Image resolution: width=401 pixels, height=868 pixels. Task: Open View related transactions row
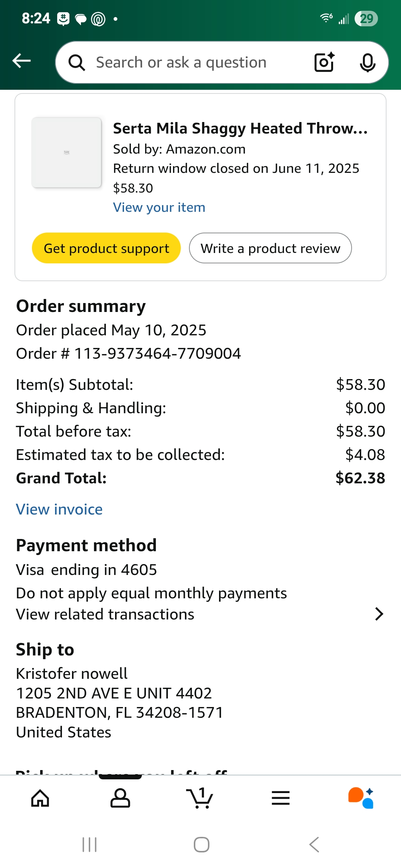[200, 614]
